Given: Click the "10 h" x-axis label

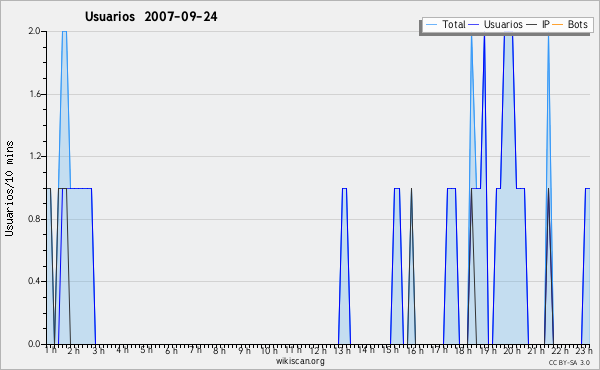Looking at the screenshot, I should tap(269, 350).
